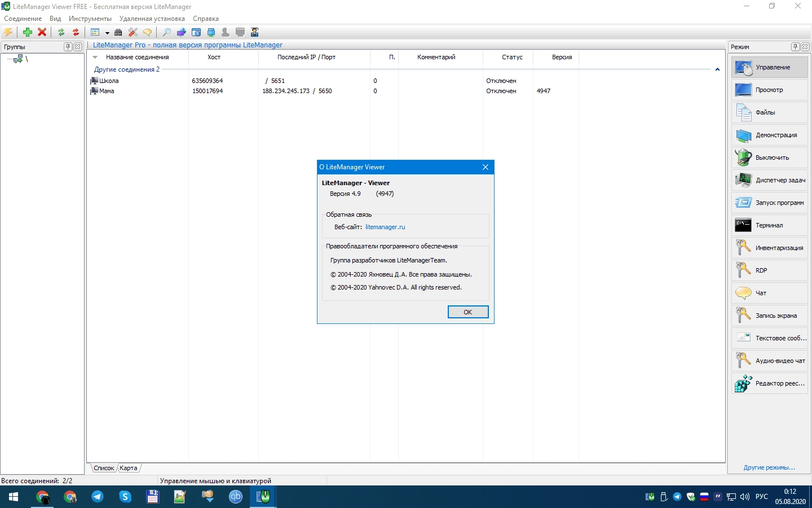The height and width of the screenshot is (508, 812).
Task: Click the list view mode toolbar icon
Action: tap(95, 32)
